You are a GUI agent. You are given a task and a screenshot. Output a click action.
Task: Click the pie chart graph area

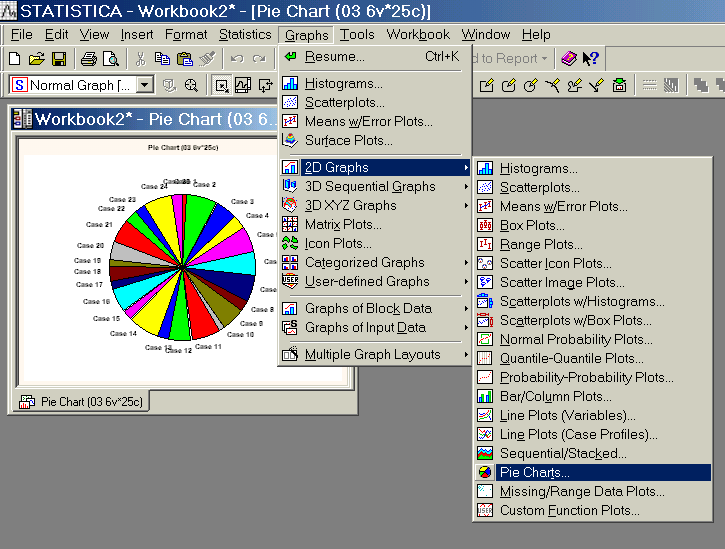point(183,267)
